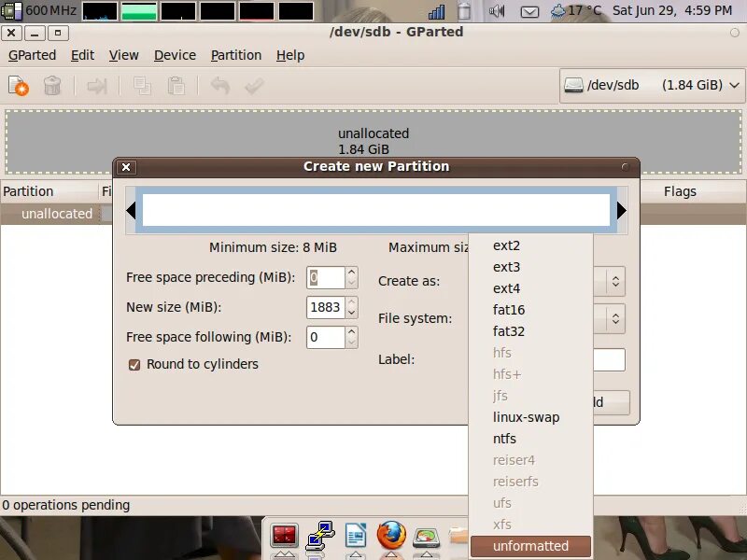Open the Edit menu
The height and width of the screenshot is (560, 747).
(x=82, y=55)
